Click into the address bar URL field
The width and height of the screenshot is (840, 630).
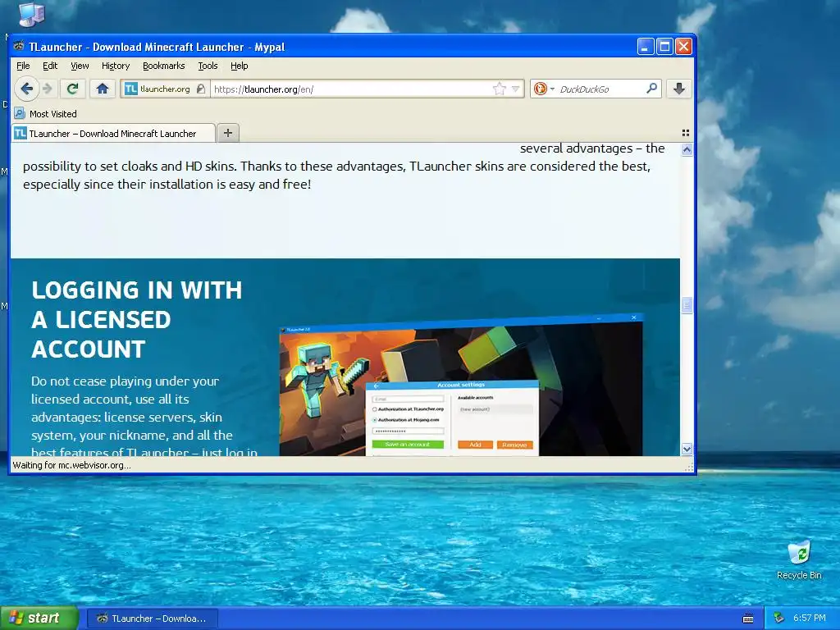pyautogui.click(x=351, y=89)
